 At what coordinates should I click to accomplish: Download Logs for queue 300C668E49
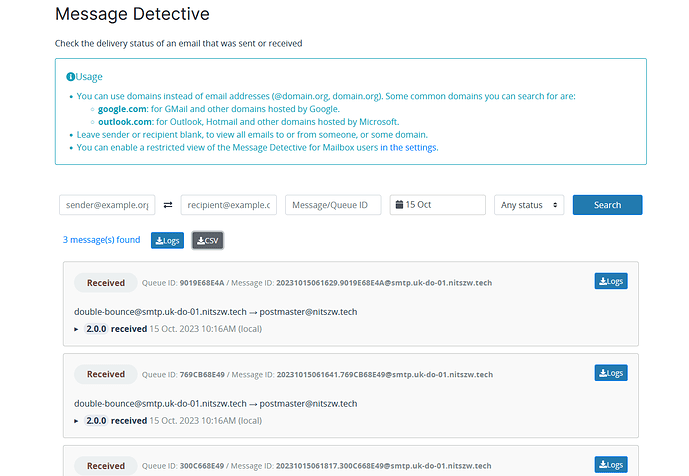(x=611, y=465)
